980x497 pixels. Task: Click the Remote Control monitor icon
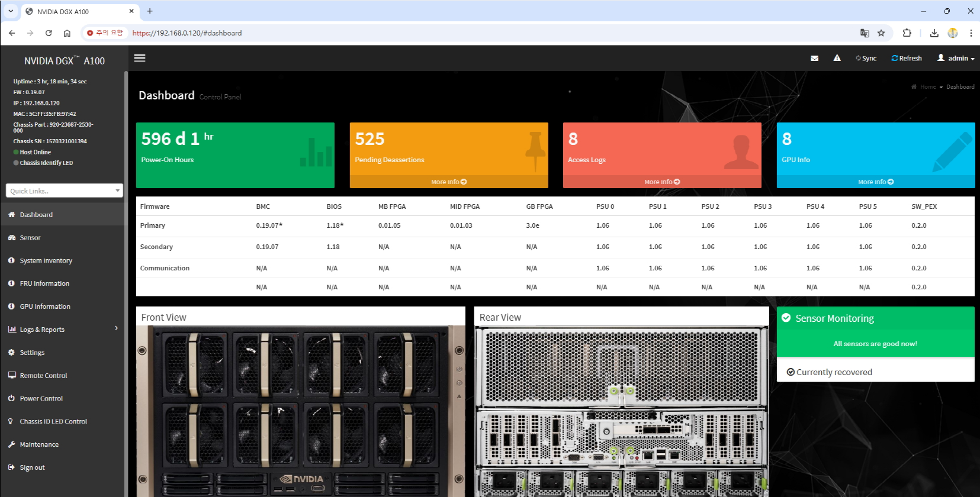pyautogui.click(x=12, y=375)
